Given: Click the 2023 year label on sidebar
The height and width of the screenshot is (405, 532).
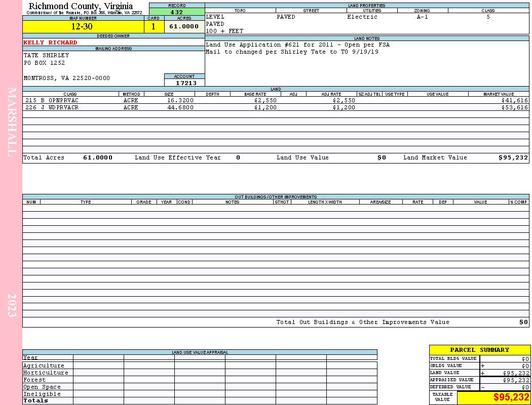Looking at the screenshot, I should (x=12, y=305).
